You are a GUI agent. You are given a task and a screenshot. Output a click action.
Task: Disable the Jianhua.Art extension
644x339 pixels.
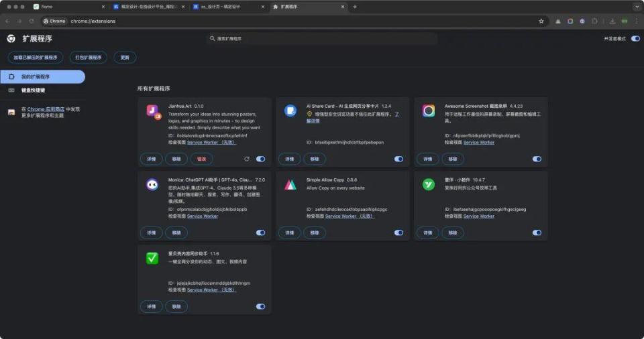[x=260, y=159]
